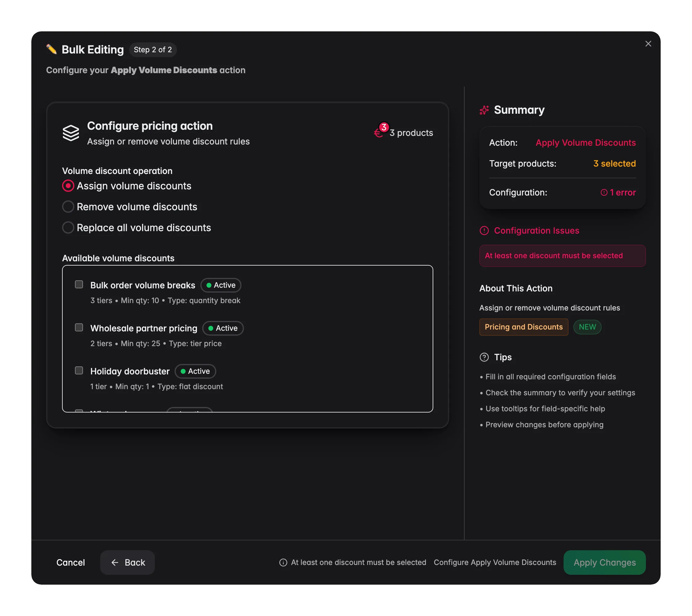Image resolution: width=692 pixels, height=616 pixels.
Task: Click '3 products' count label
Action: pos(411,133)
